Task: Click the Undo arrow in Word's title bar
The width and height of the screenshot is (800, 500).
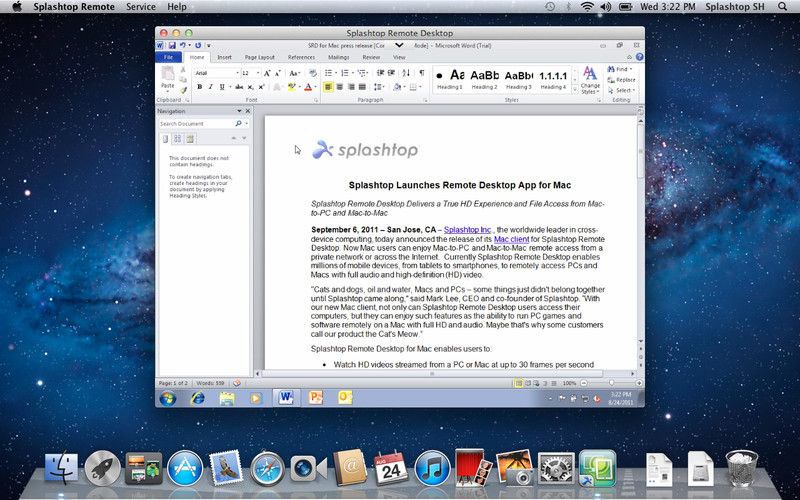Action: click(182, 45)
